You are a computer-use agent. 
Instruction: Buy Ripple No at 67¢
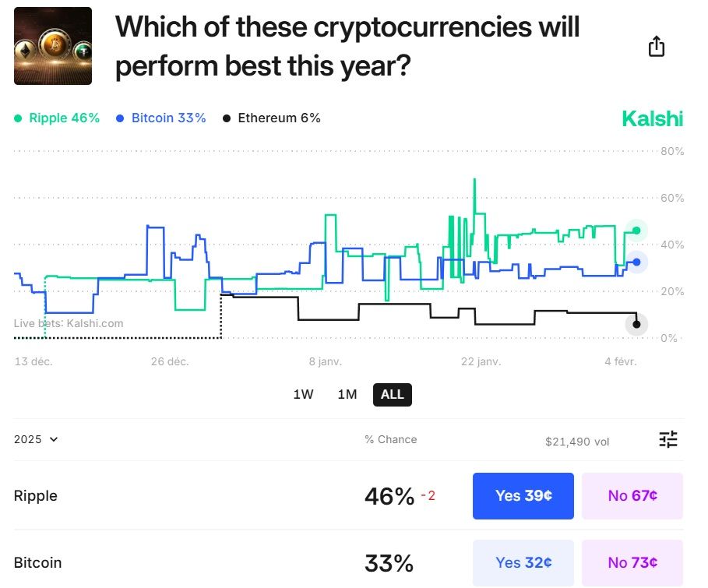pyautogui.click(x=632, y=496)
